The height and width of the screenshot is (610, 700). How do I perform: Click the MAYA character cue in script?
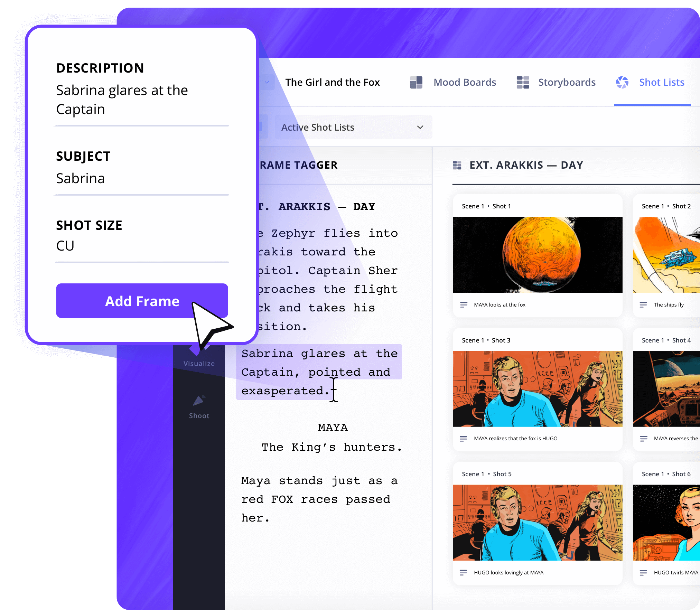333,428
